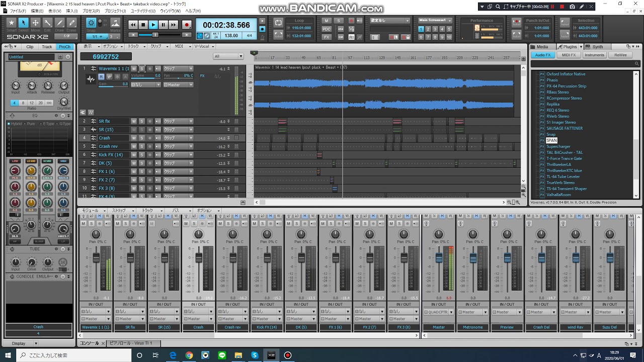Enable Write automation on Wavemix track
The height and width of the screenshot is (362, 644).
tap(109, 76)
